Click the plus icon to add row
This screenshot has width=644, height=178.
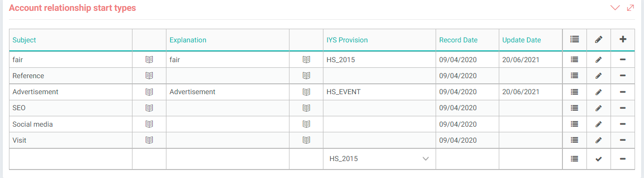click(x=622, y=40)
